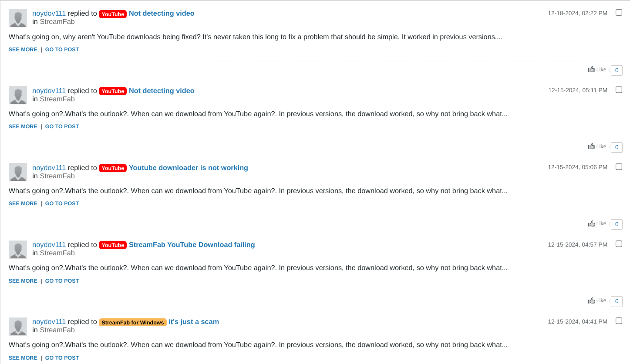
Task: Click the YouTube tag before Youtube downloader is not working
Action: coord(113,168)
